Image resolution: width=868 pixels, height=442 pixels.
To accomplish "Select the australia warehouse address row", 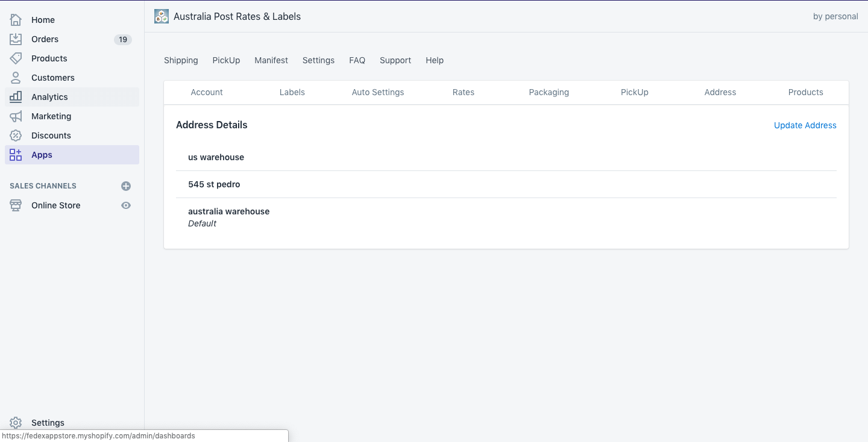I will pyautogui.click(x=506, y=217).
